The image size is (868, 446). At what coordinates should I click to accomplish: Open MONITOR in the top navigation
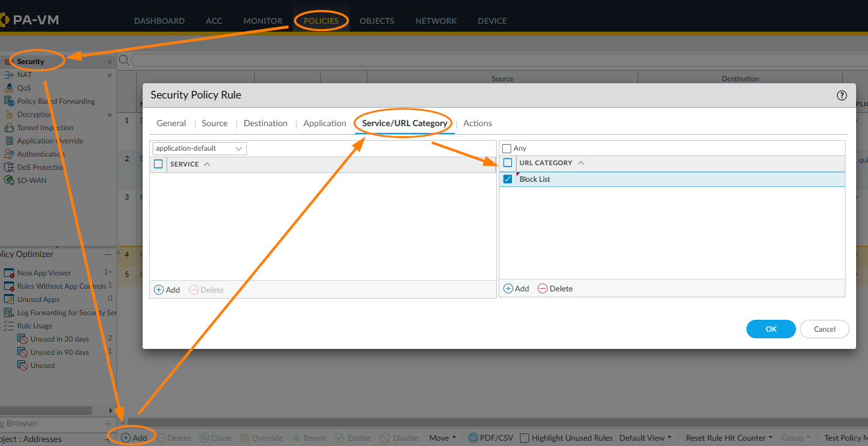coord(263,21)
